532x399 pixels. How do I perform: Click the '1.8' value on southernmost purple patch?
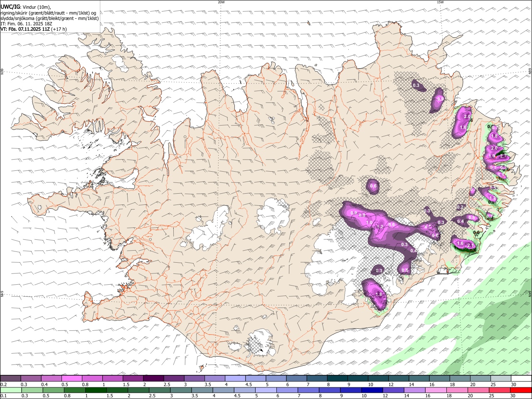(x=379, y=294)
